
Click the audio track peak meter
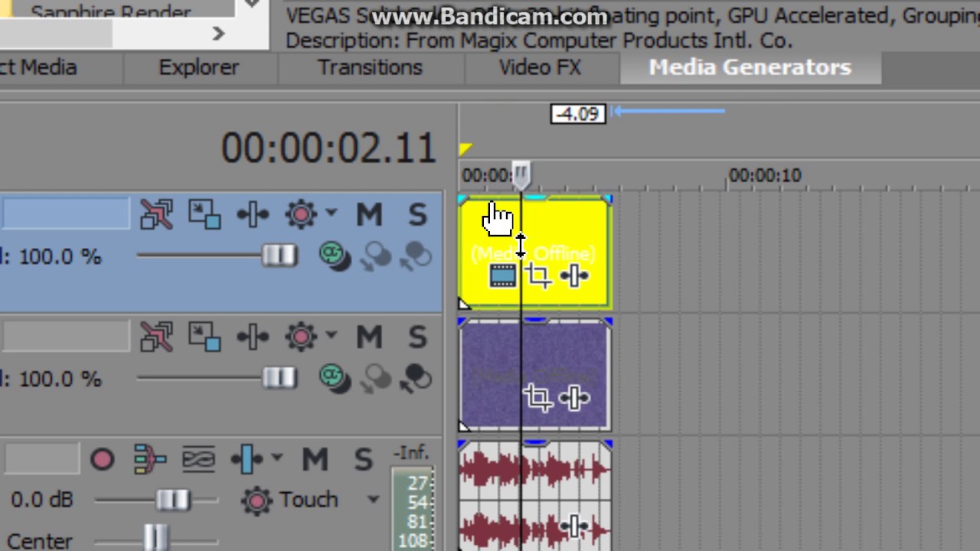pos(413,508)
